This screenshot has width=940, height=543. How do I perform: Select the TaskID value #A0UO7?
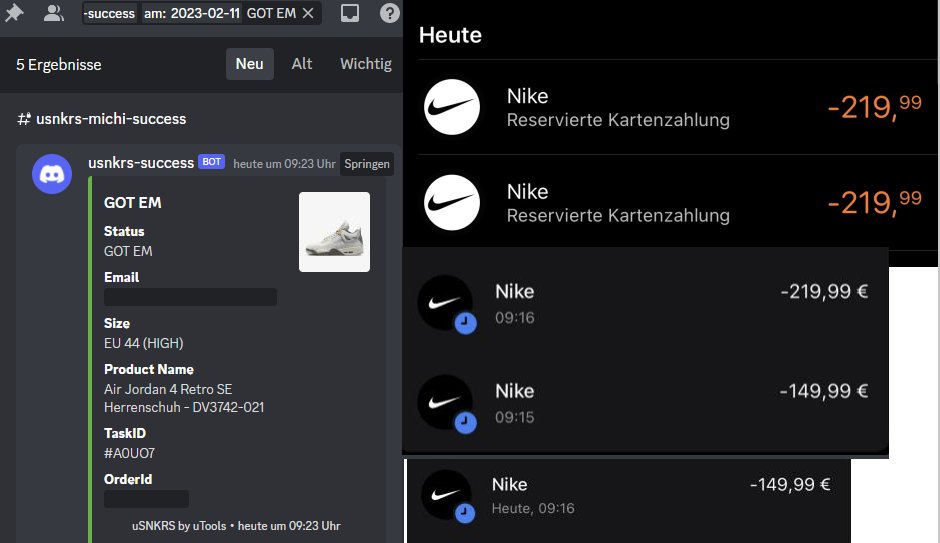(129, 453)
